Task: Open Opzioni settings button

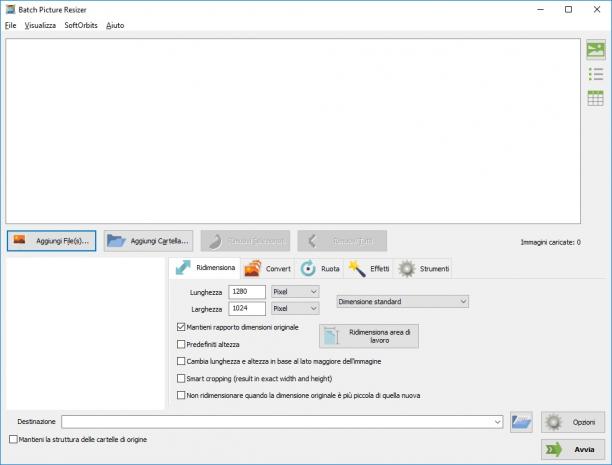Action: coord(573,422)
